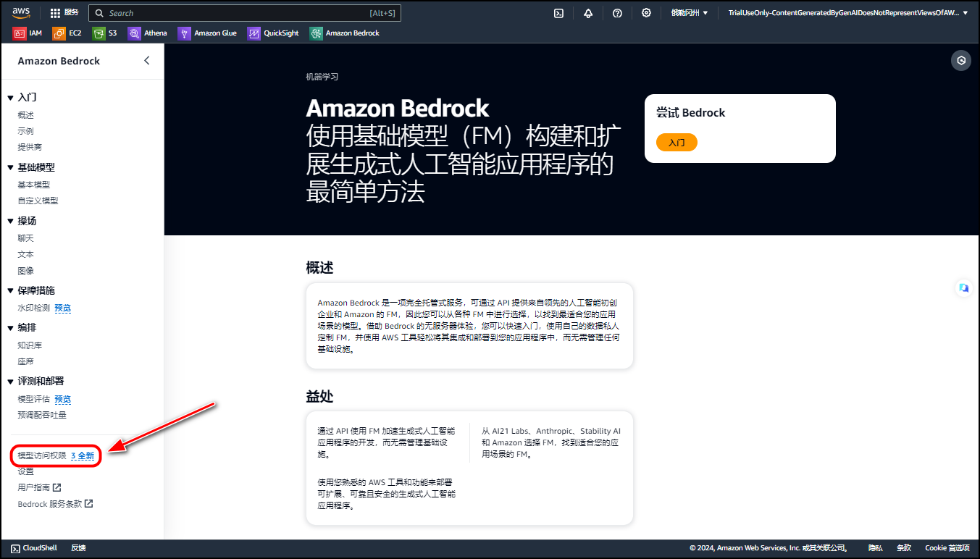Click the hexagon info icon in banner

click(961, 61)
